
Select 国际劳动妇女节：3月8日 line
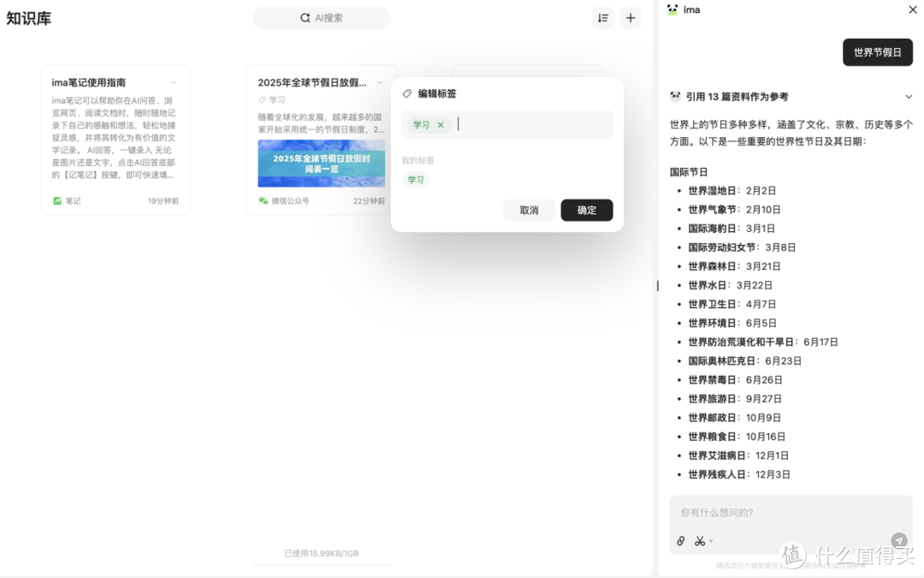[742, 247]
